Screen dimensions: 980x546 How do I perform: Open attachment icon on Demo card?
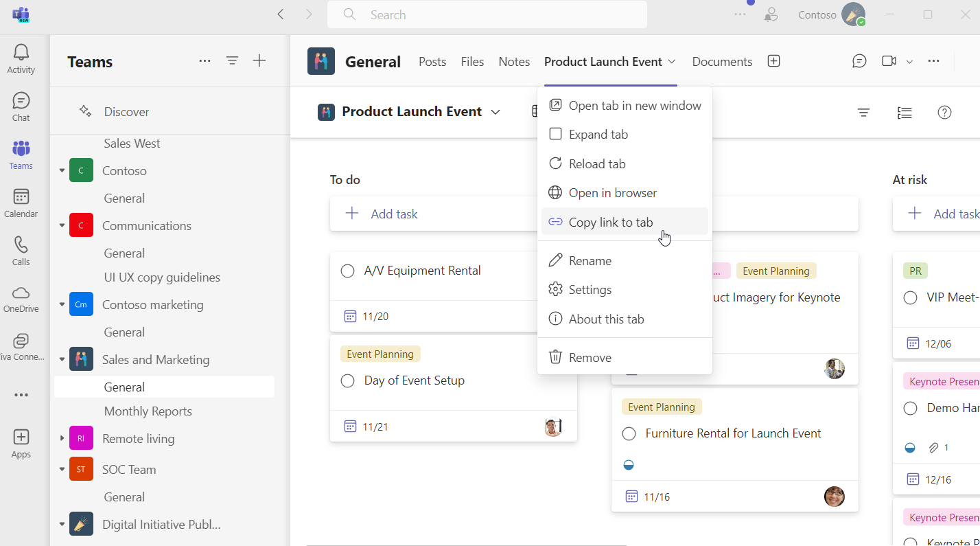tap(933, 448)
